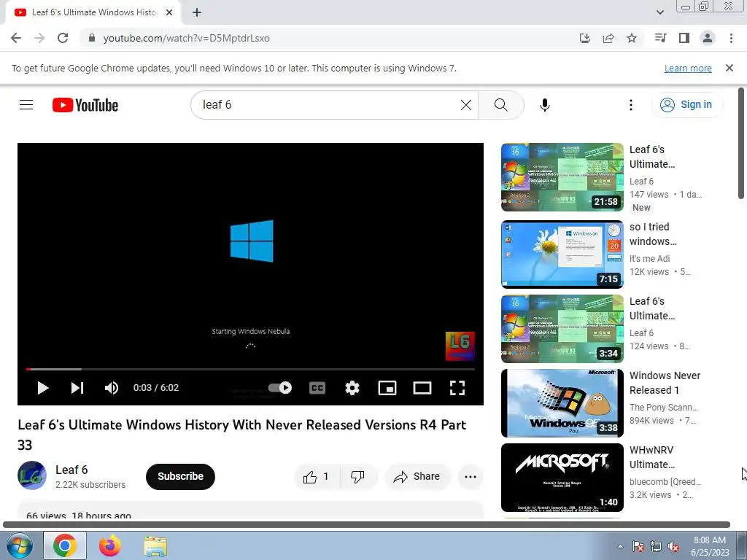747x560 pixels.
Task: Dislike this video
Action: tap(357, 477)
